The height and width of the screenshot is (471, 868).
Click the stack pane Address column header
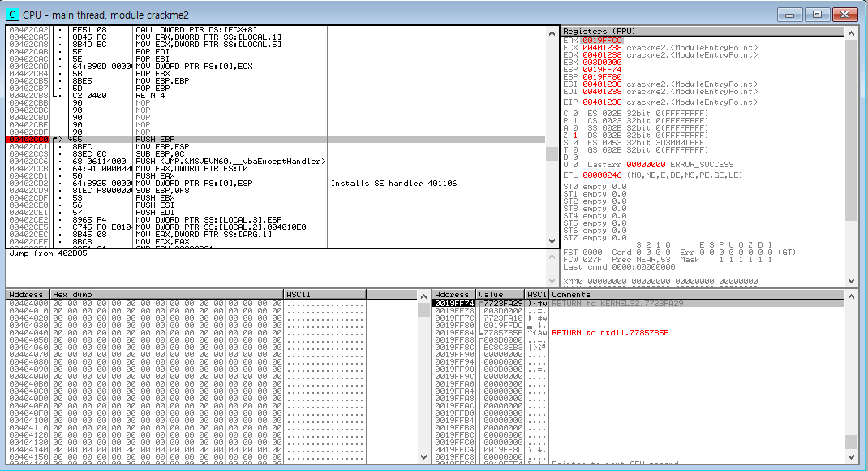coord(454,294)
